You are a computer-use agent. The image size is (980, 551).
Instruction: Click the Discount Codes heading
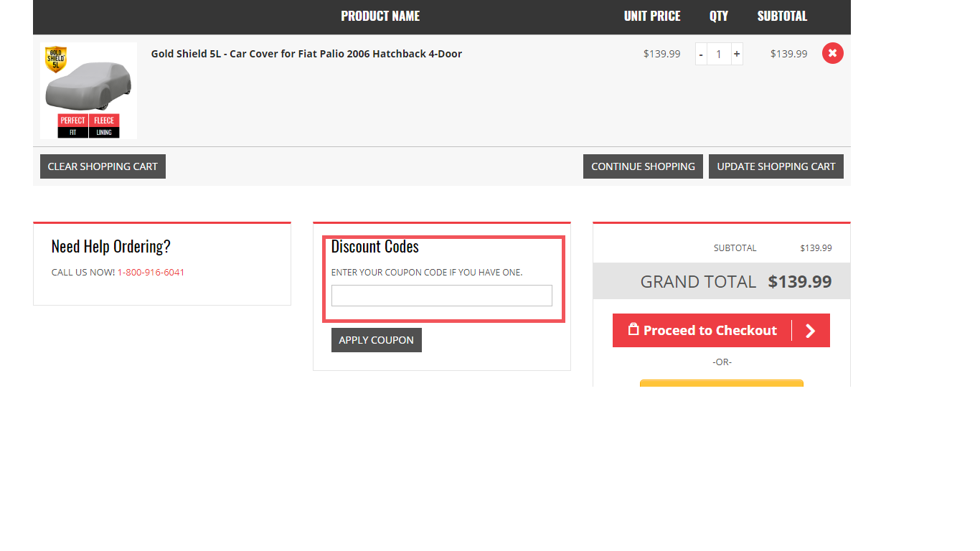[x=375, y=246]
